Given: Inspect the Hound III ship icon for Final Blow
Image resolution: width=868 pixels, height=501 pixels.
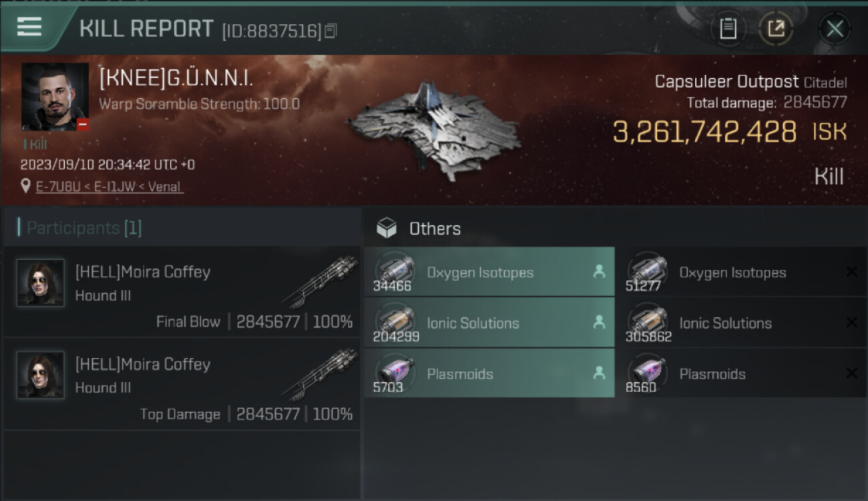Looking at the screenshot, I should point(316,281).
